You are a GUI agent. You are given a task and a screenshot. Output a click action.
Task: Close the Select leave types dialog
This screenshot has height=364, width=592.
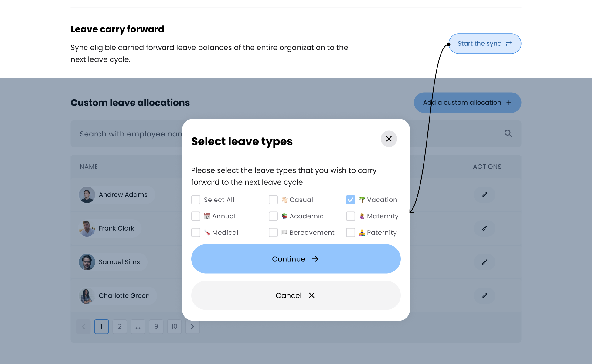click(389, 139)
